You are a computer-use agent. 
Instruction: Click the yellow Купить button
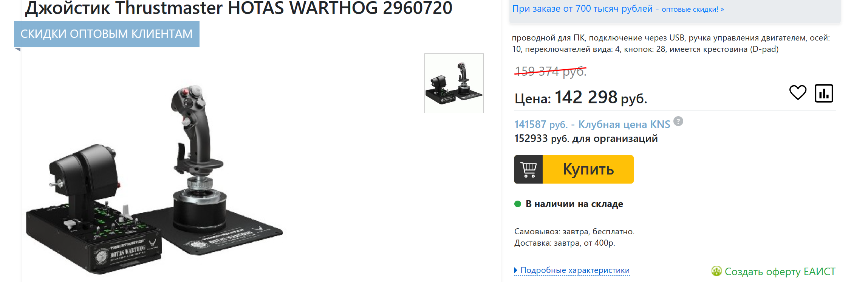pyautogui.click(x=588, y=170)
